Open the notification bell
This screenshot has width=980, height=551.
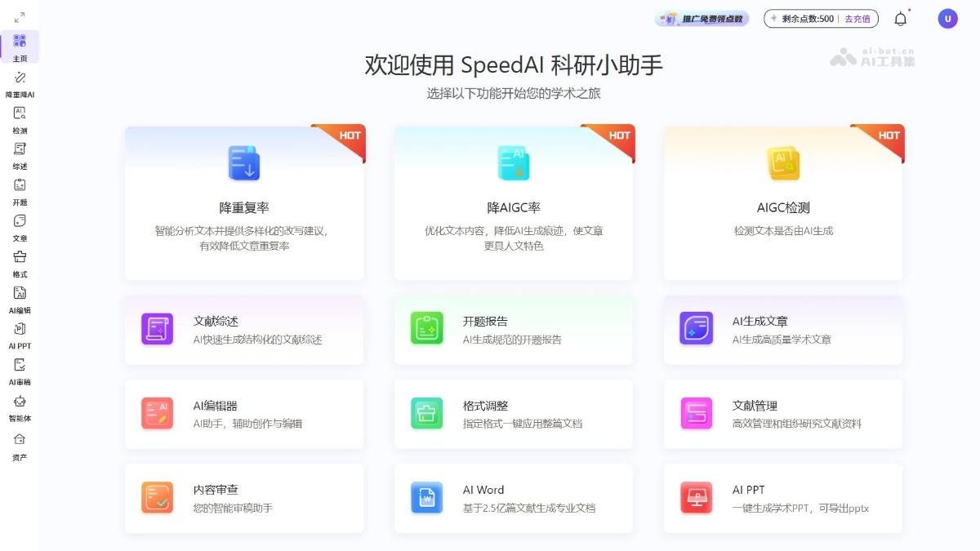tap(901, 18)
